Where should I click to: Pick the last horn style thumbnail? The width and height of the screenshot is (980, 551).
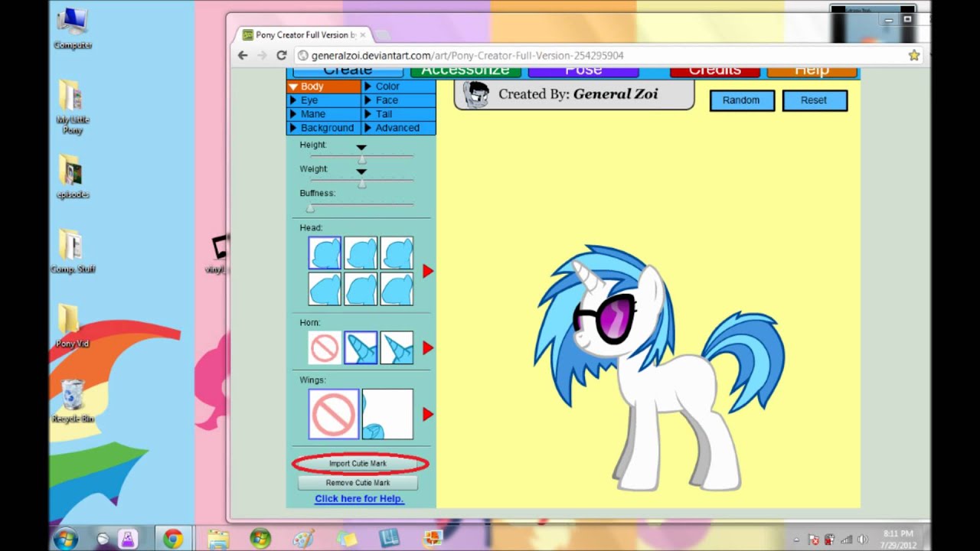click(397, 347)
